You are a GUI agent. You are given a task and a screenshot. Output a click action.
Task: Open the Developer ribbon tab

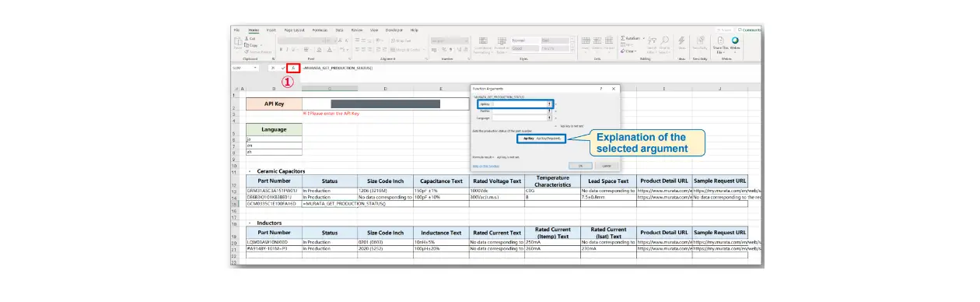(x=394, y=30)
